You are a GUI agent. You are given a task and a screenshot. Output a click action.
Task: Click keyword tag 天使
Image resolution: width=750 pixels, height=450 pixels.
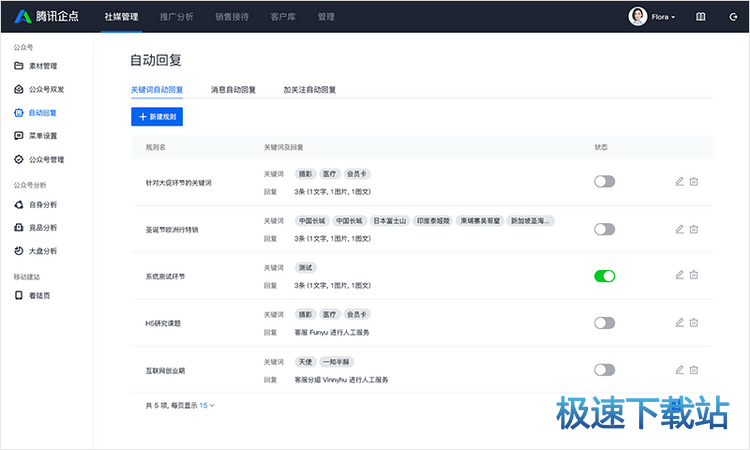click(305, 362)
